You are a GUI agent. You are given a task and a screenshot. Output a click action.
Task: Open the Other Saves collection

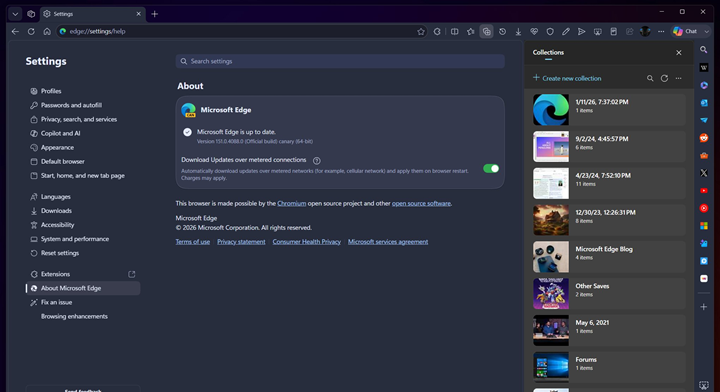tap(609, 294)
